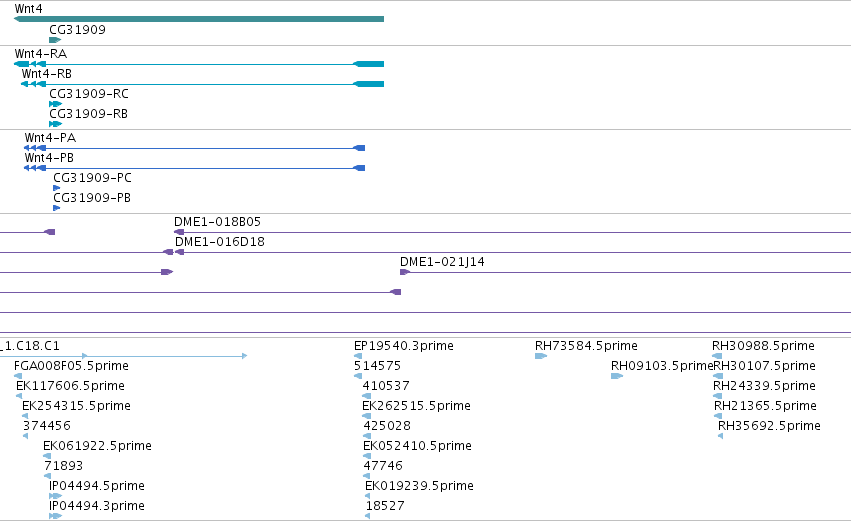Select the 425028 feature label

(387, 426)
